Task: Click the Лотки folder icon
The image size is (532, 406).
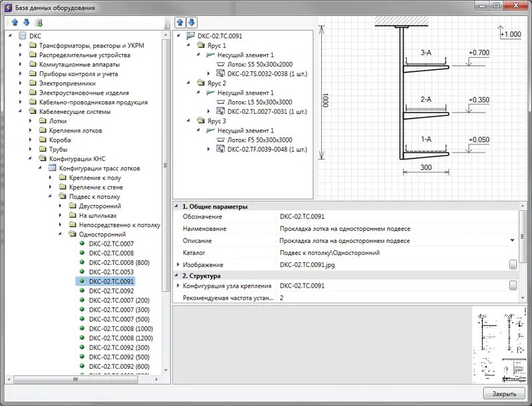Action: (43, 121)
